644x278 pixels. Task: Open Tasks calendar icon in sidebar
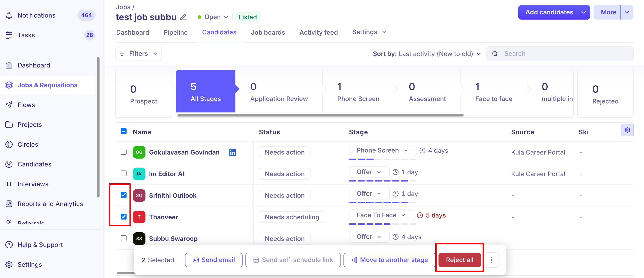click(9, 35)
